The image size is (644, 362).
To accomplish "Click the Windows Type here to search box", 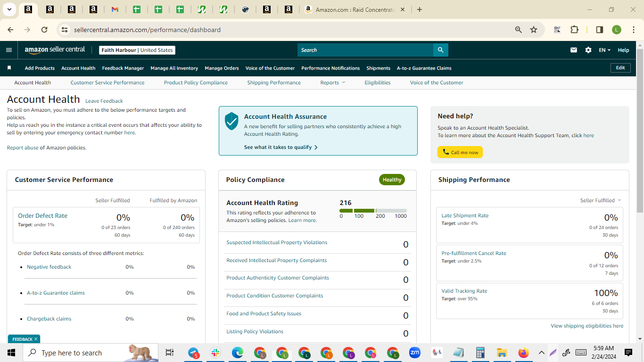I will click(91, 353).
